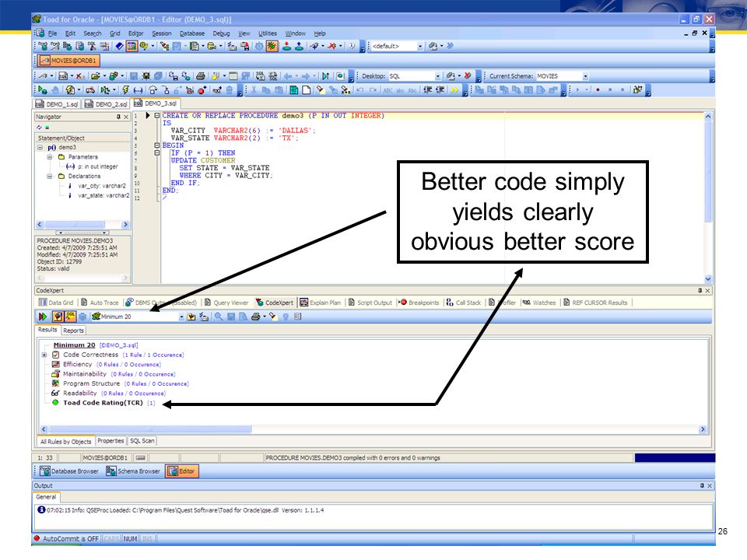Viewport: 747px width, 560px height.
Task: Click the refresh icon in Navigator panel
Action: pos(40,128)
